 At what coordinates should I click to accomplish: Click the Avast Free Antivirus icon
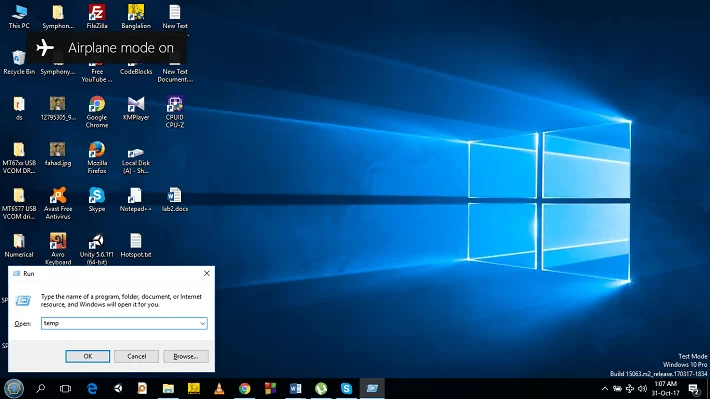coord(58,203)
